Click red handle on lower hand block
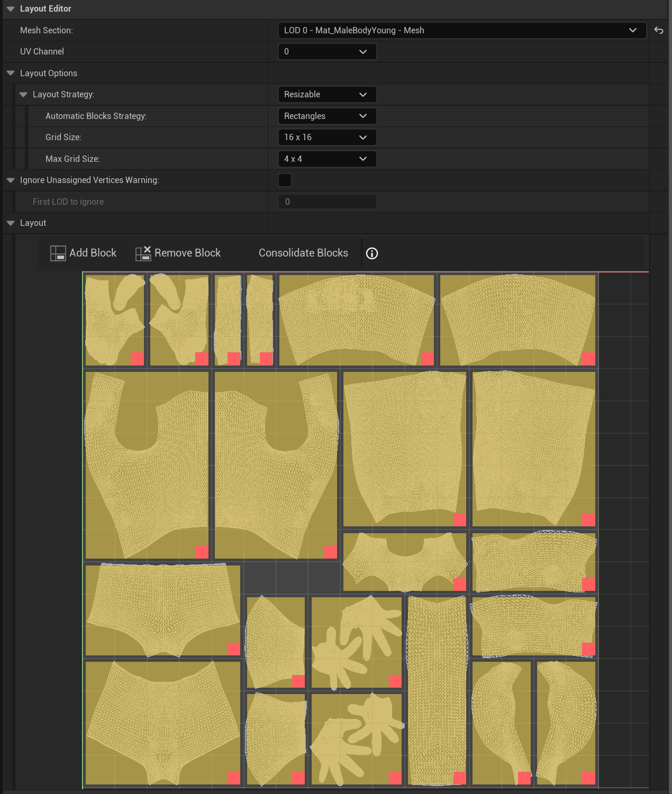 pos(395,778)
